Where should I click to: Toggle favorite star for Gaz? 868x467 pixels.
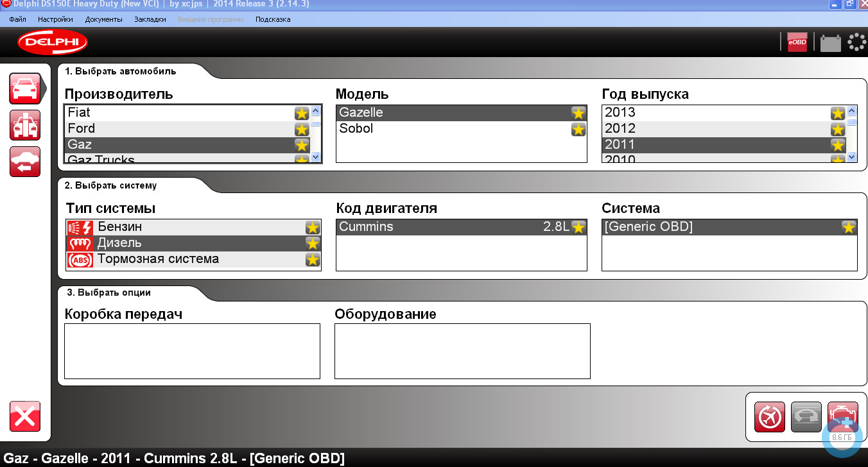302,145
